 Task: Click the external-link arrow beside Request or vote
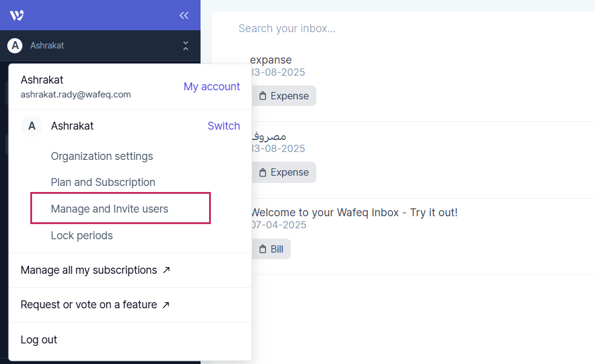[165, 305]
